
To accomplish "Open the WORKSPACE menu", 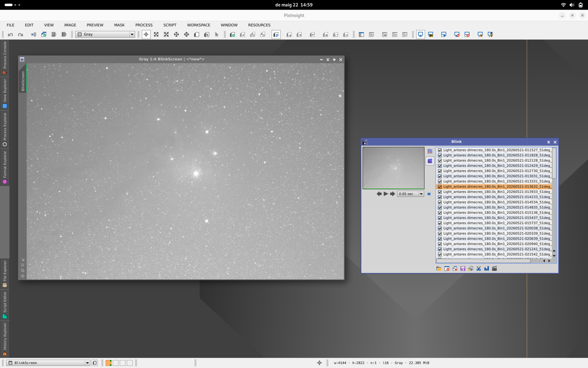I will [198, 25].
